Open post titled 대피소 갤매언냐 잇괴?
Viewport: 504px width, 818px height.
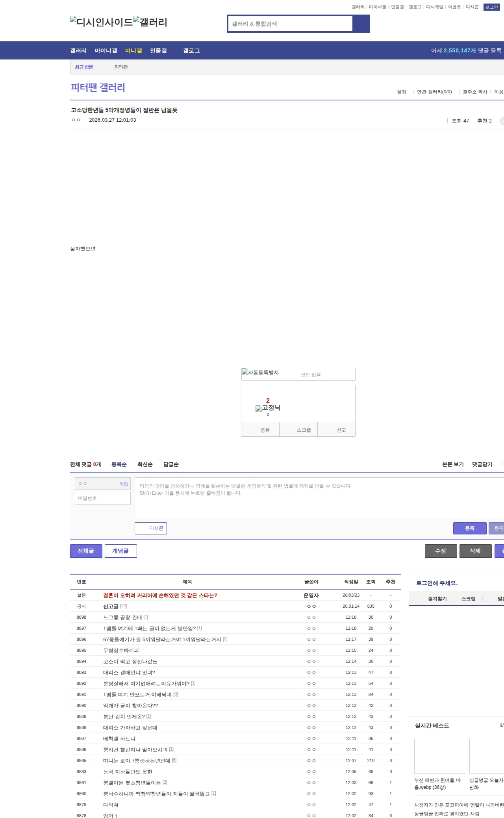tap(129, 672)
